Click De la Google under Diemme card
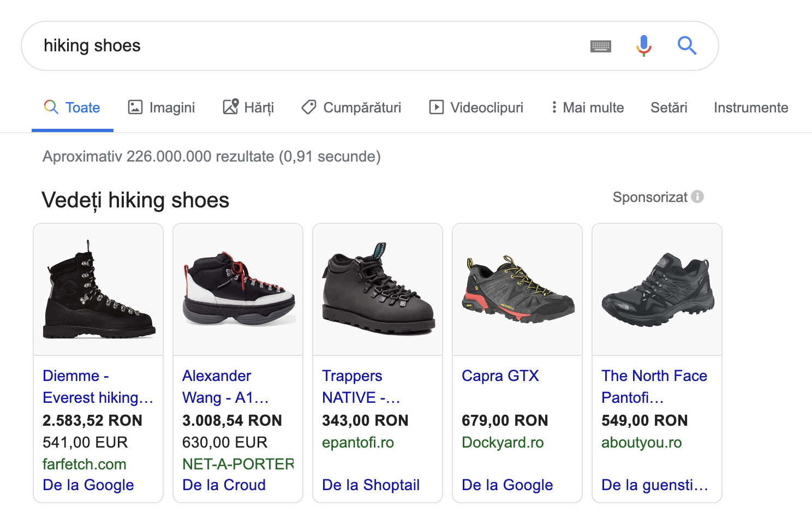This screenshot has width=812, height=524. pyautogui.click(x=88, y=485)
